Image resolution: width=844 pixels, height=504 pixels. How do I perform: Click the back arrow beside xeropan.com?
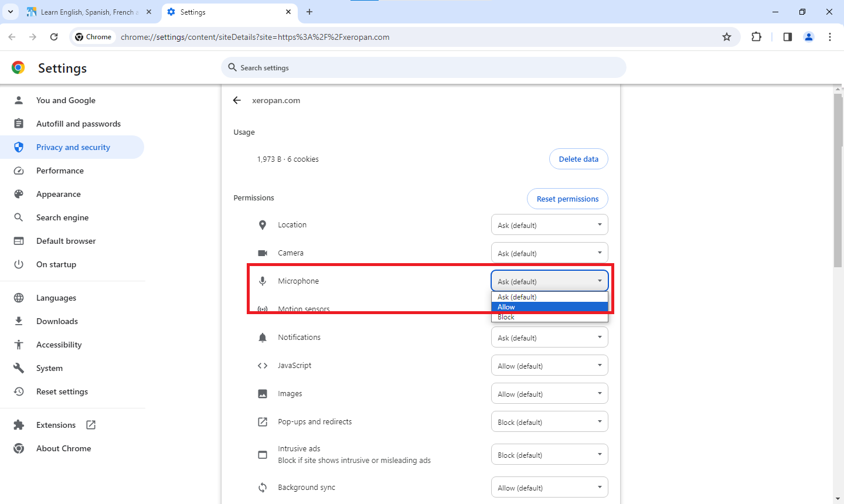pyautogui.click(x=237, y=100)
